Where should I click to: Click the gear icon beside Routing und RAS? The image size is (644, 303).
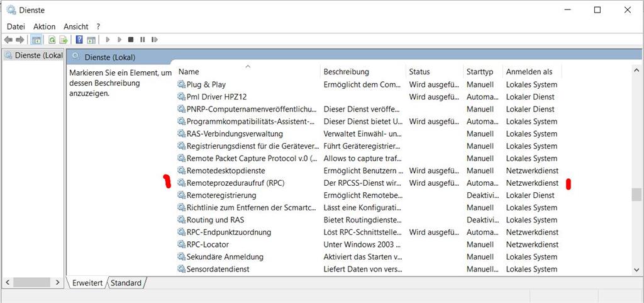point(181,220)
